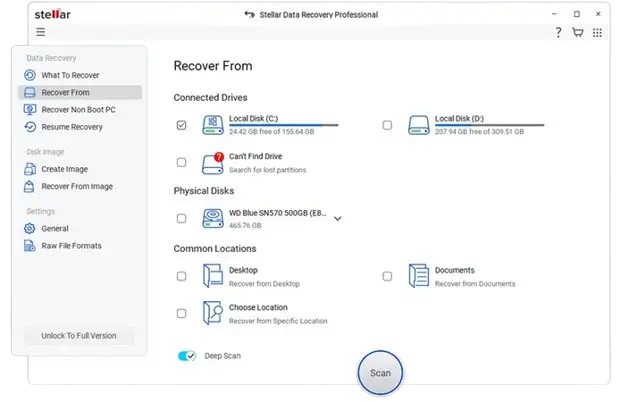Click 'Search for lost partitions' text
Image resolution: width=621 pixels, height=402 pixels.
click(x=267, y=170)
